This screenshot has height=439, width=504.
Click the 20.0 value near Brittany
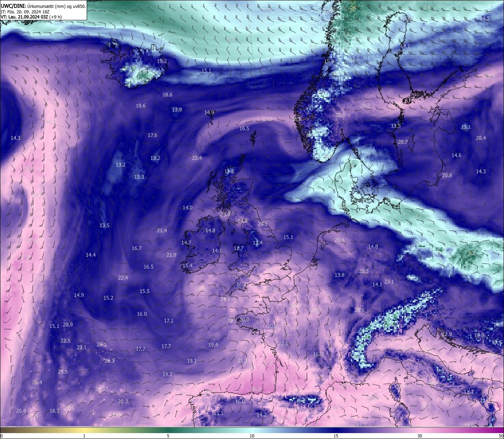(x=244, y=319)
